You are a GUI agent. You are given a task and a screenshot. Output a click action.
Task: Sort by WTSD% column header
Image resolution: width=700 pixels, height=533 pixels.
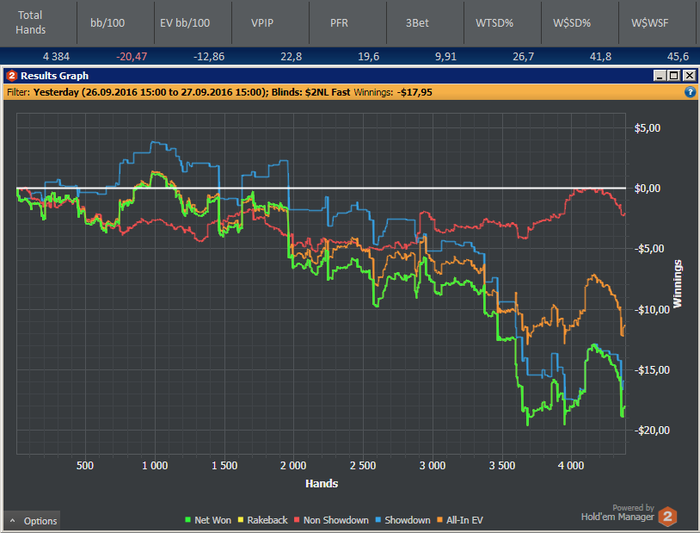[494, 23]
